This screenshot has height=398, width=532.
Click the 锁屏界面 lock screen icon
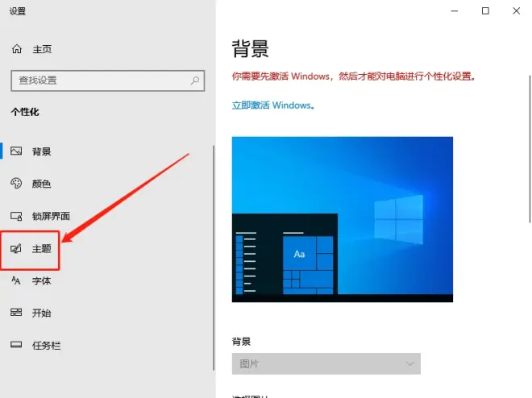click(16, 216)
